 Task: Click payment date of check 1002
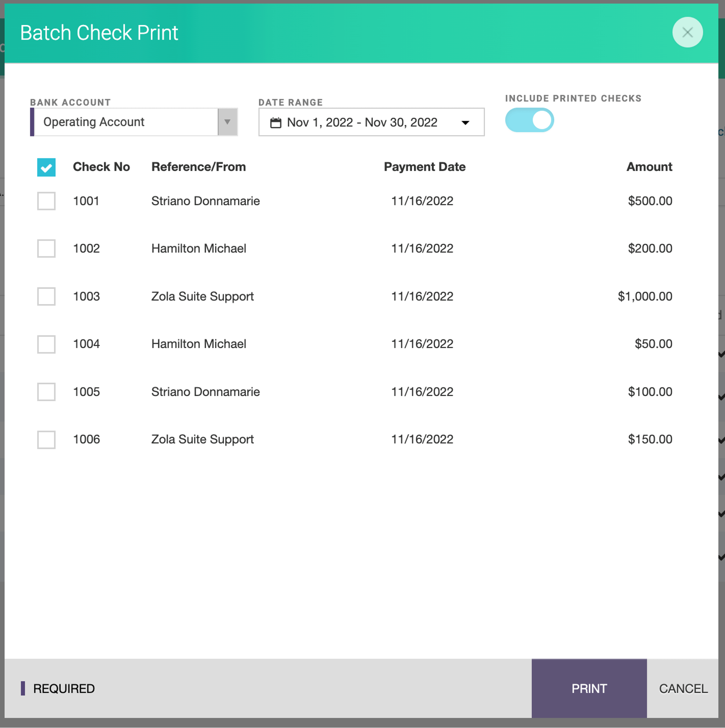click(422, 248)
